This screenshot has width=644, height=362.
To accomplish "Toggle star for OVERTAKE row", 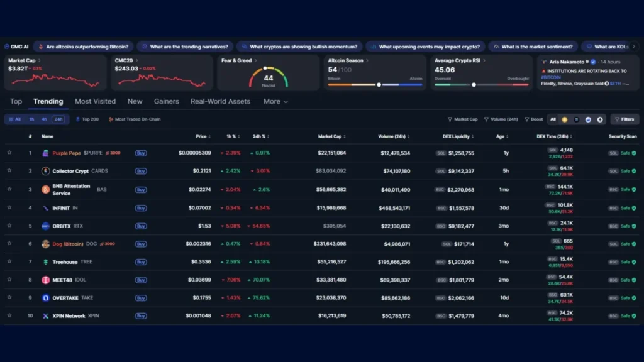I will click(9, 297).
